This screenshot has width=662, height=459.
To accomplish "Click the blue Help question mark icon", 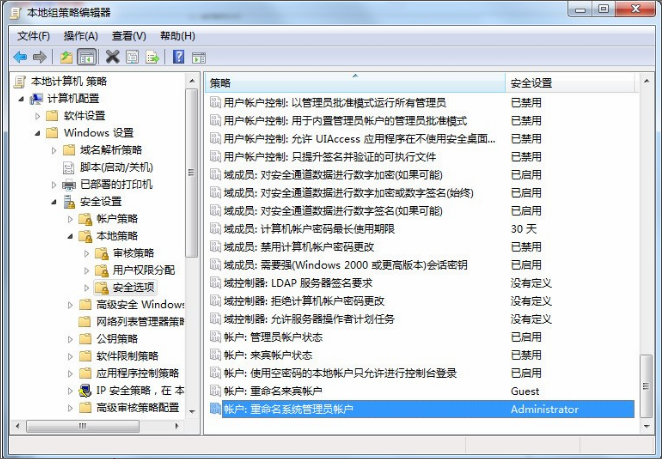I will pos(178,57).
